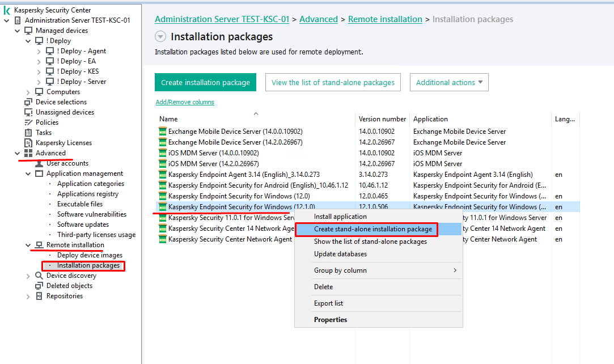The image size is (614, 364).
Task: Click the User accounts icon
Action: 39,163
